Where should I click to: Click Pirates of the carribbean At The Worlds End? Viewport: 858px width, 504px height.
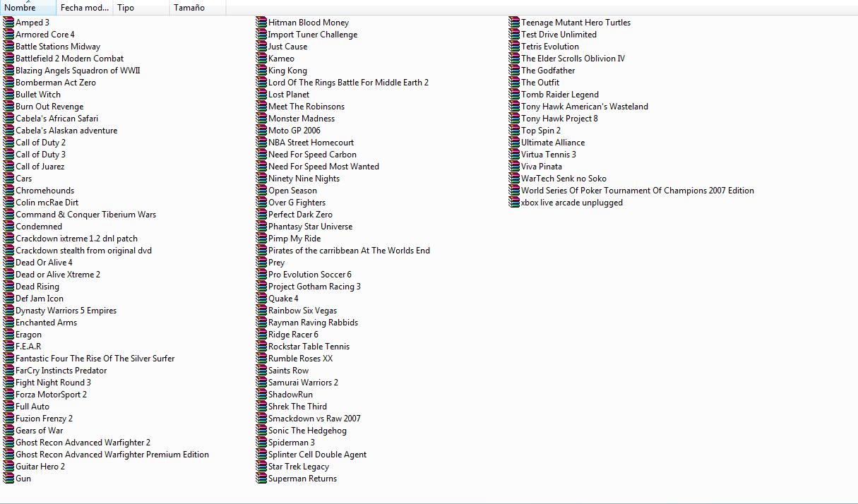point(349,251)
